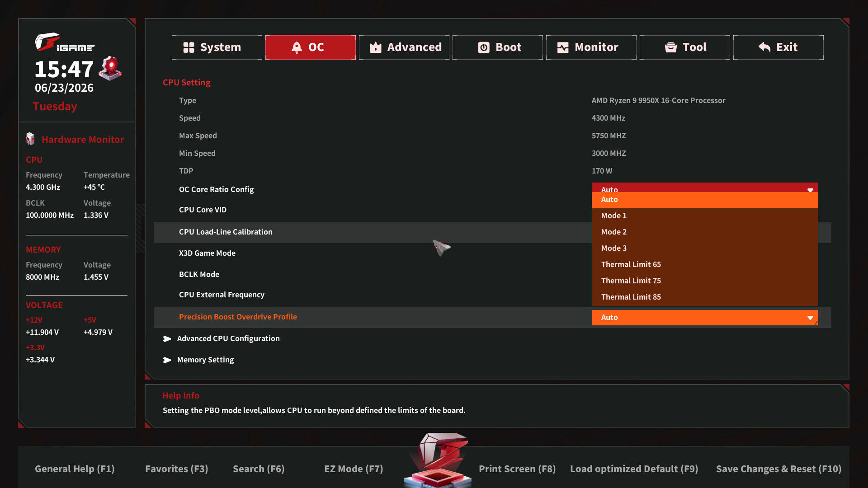Click the 3000 MHZ min speed value

(609, 154)
